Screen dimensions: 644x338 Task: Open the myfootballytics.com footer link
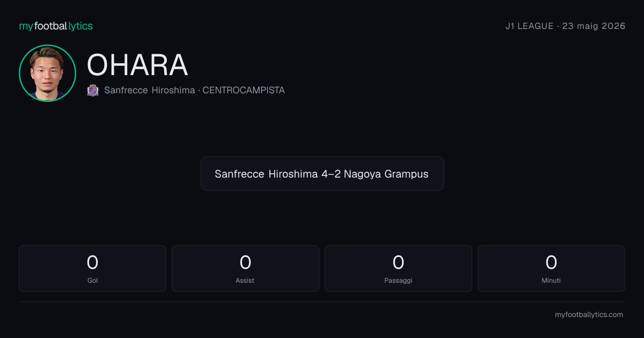click(589, 315)
